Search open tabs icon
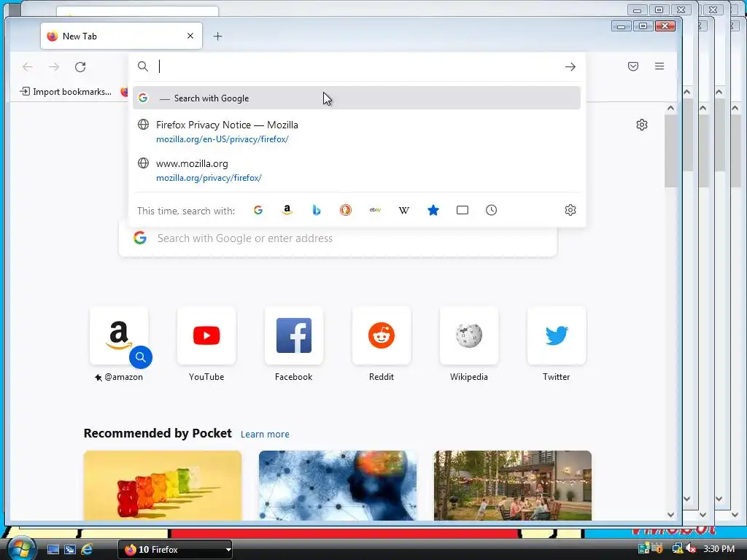 [462, 210]
